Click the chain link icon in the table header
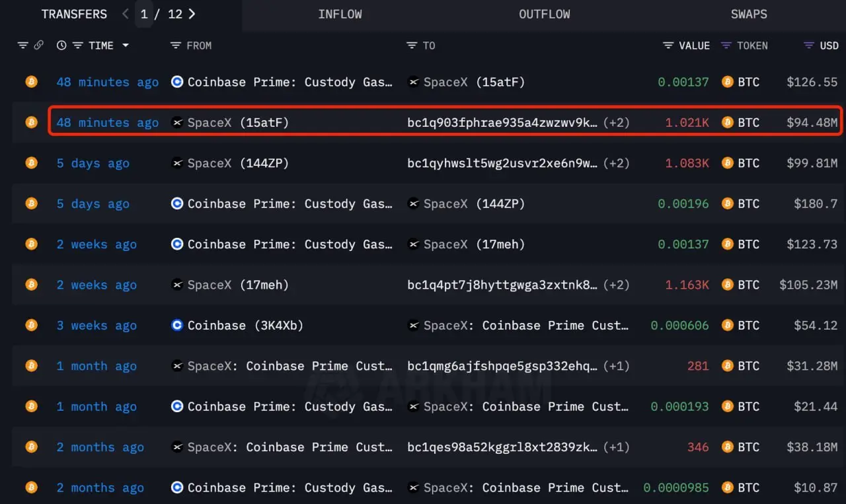 [38, 46]
